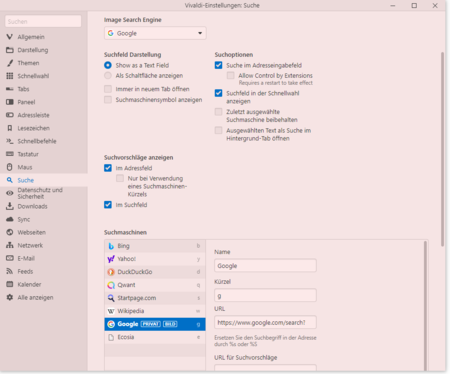Click the Tabs icon in the sidebar
The height and width of the screenshot is (374, 450).
[x=10, y=89]
